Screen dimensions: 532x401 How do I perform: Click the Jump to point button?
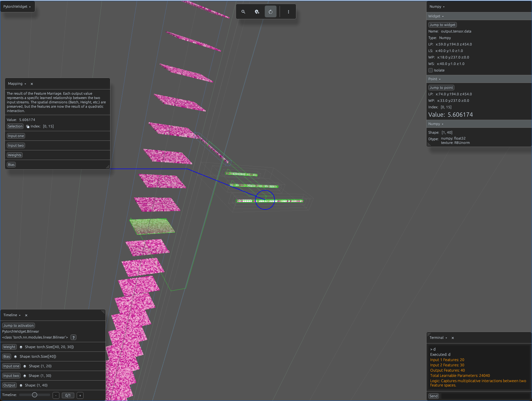441,88
